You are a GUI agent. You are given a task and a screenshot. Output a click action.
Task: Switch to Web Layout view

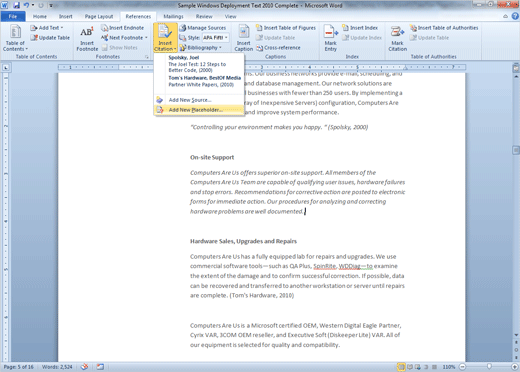(x=418, y=367)
